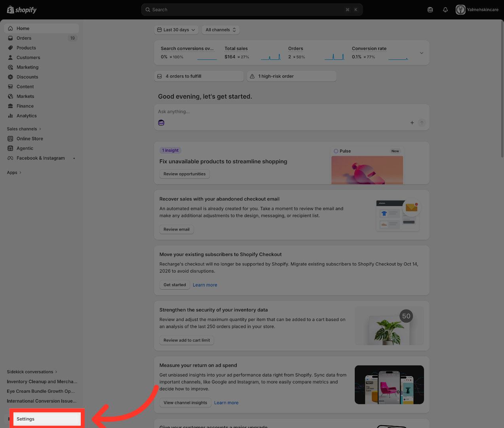The height and width of the screenshot is (428, 504).
Task: Follow the Learn more link next to Get started
Action: (x=205, y=285)
